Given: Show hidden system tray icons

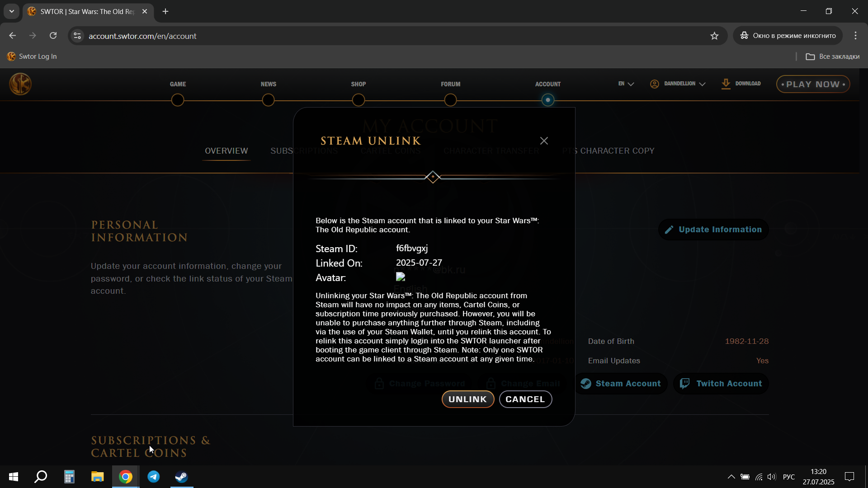Looking at the screenshot, I should (731, 477).
